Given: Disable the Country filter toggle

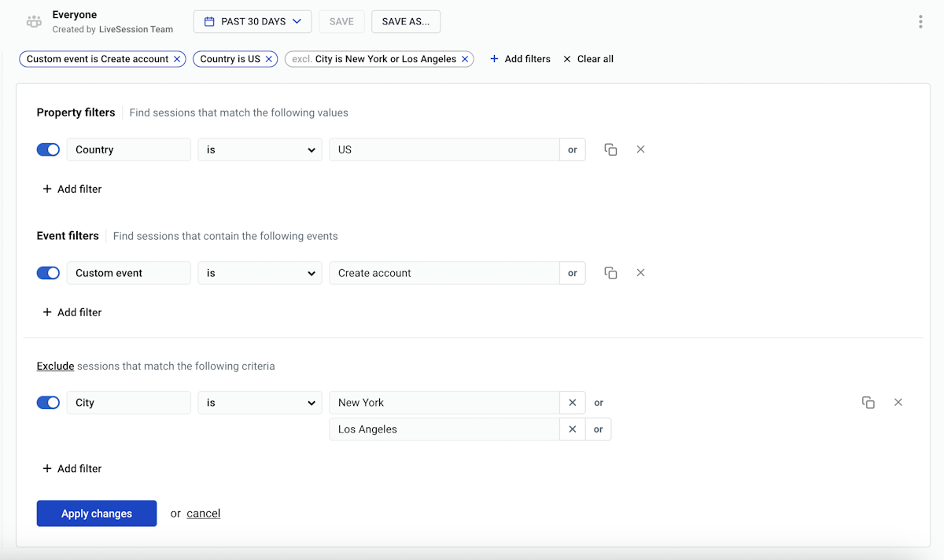Looking at the screenshot, I should (x=49, y=149).
